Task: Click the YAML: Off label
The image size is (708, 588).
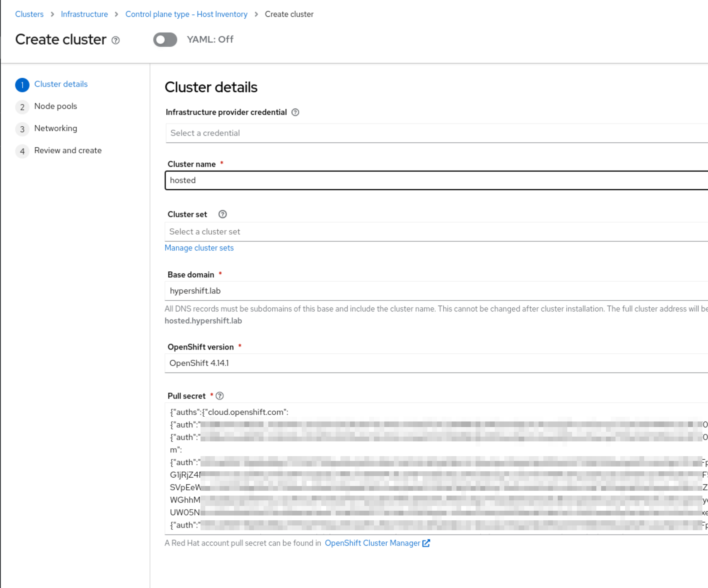Action: click(x=210, y=39)
